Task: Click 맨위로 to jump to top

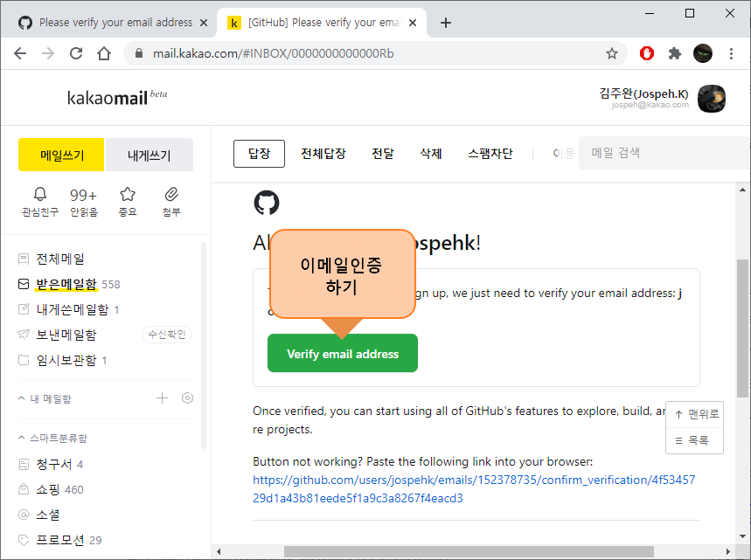Action: point(694,414)
